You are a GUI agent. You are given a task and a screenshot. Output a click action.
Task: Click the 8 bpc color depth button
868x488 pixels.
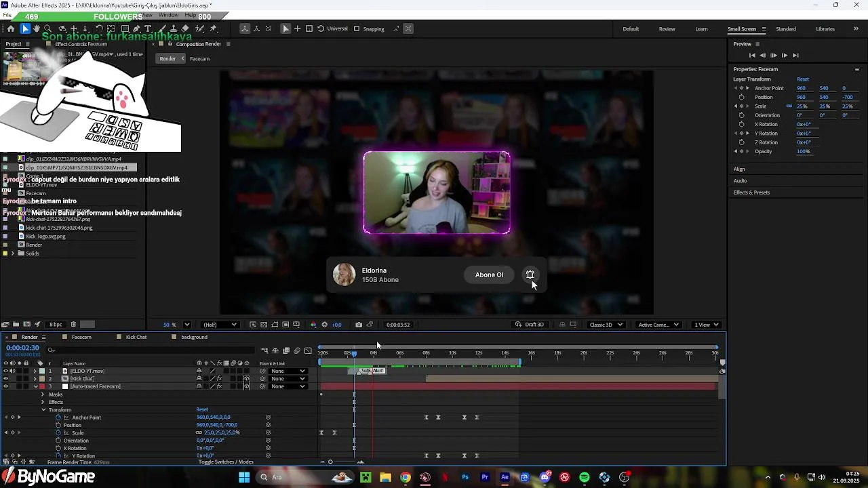[56, 325]
